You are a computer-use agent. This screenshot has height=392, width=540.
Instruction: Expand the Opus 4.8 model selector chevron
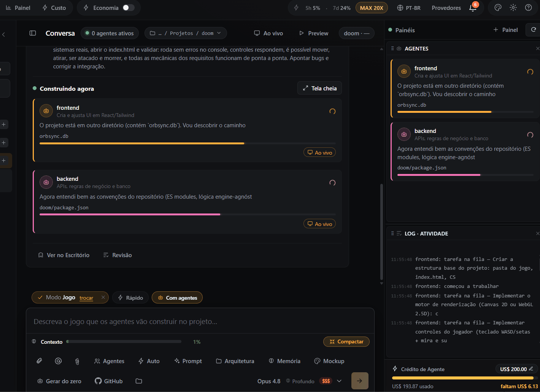[339, 381]
